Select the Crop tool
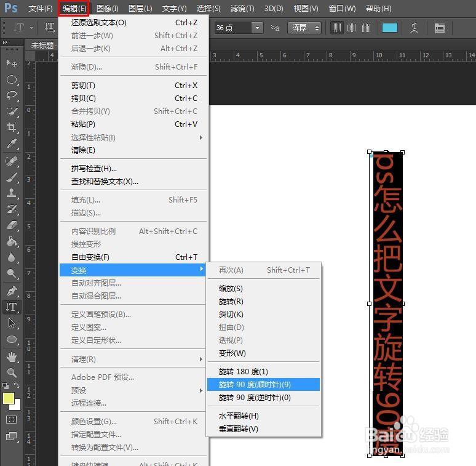 (x=12, y=127)
